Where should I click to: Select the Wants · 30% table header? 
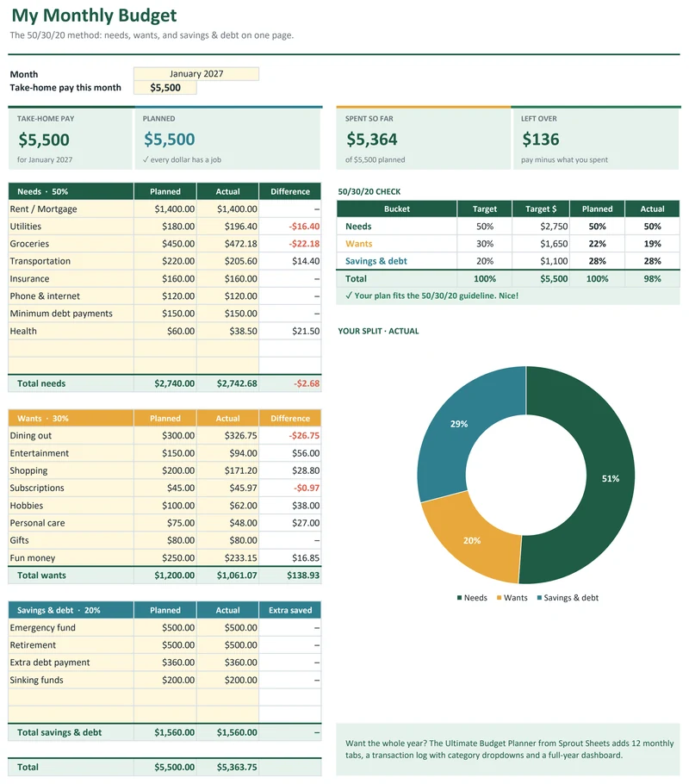(71, 419)
